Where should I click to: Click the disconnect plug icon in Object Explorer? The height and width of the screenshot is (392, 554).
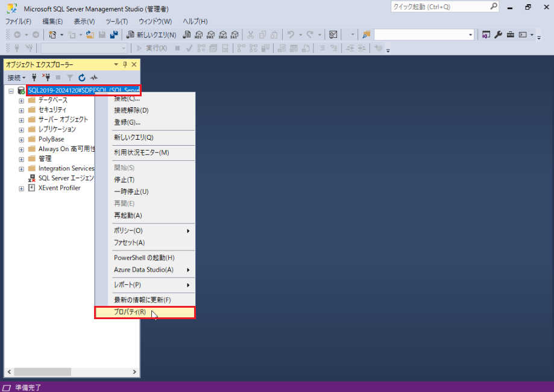[46, 77]
